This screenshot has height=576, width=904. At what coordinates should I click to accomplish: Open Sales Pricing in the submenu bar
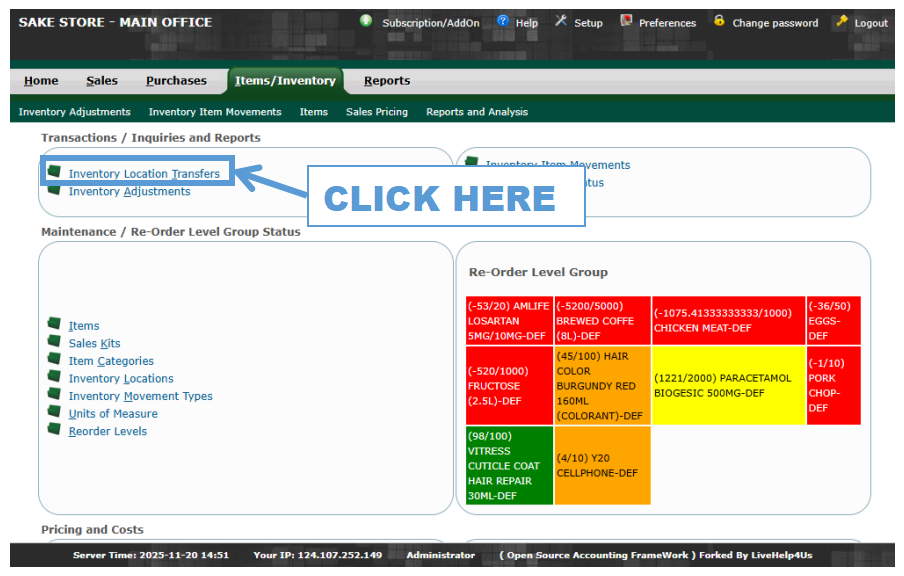[x=377, y=112]
